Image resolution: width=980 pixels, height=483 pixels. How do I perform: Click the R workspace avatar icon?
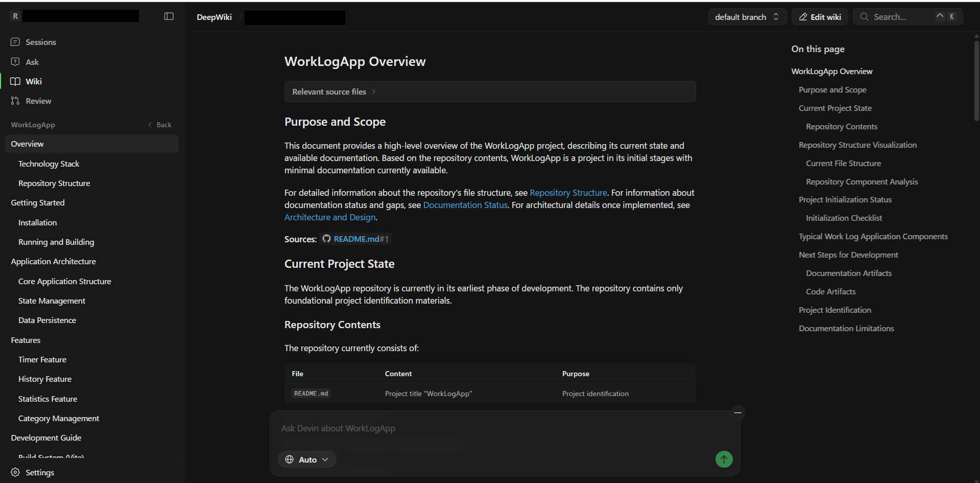(15, 16)
